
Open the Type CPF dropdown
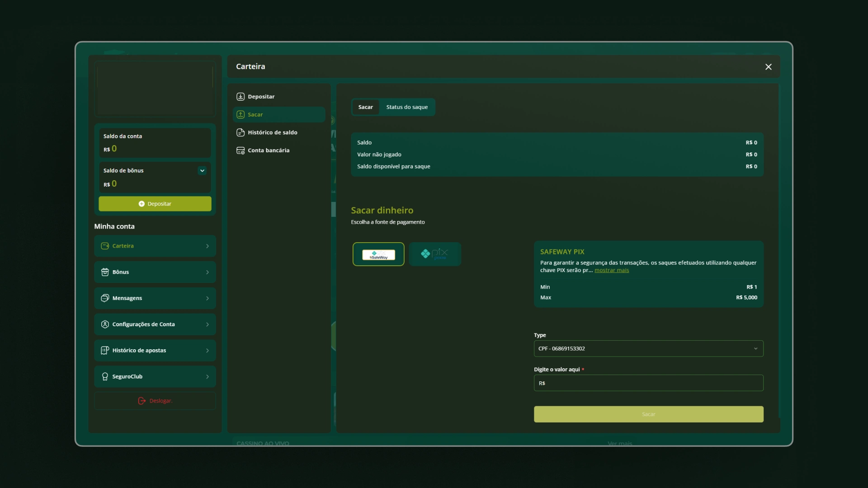(x=648, y=348)
